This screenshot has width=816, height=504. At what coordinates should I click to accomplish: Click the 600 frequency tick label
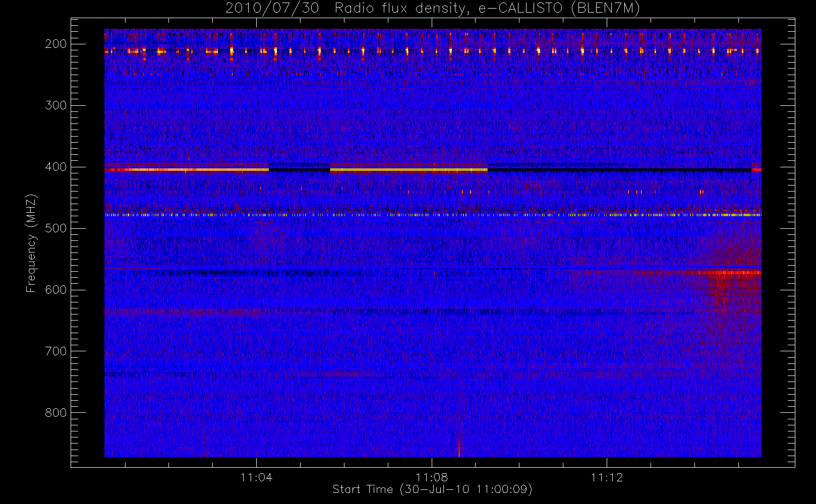(x=56, y=290)
